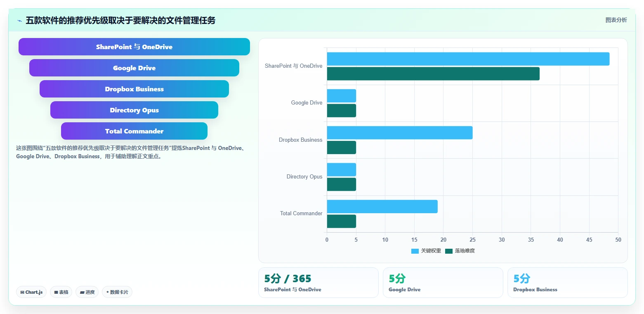Click Dropbox Business green 落地难度 bar
The width and height of the screenshot is (644, 314).
click(342, 147)
